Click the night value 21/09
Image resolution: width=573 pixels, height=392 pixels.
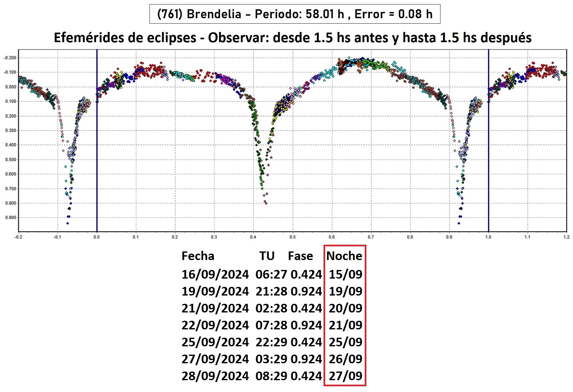click(x=346, y=325)
